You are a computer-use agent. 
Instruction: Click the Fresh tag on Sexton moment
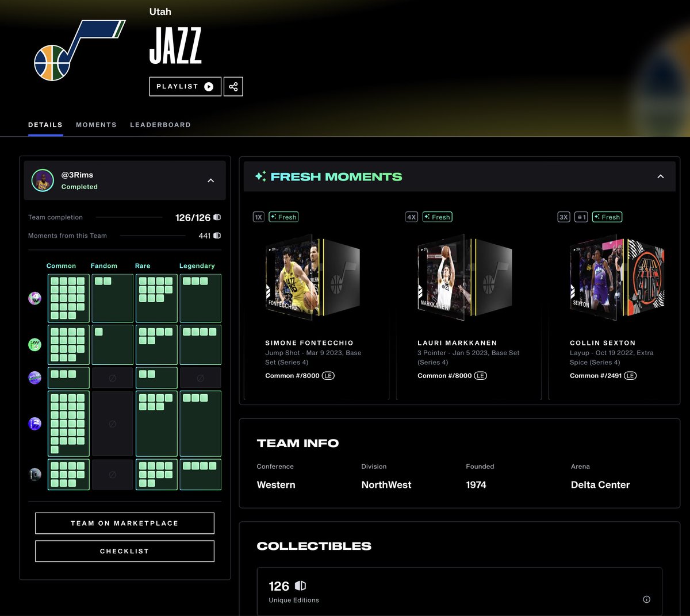tap(607, 217)
